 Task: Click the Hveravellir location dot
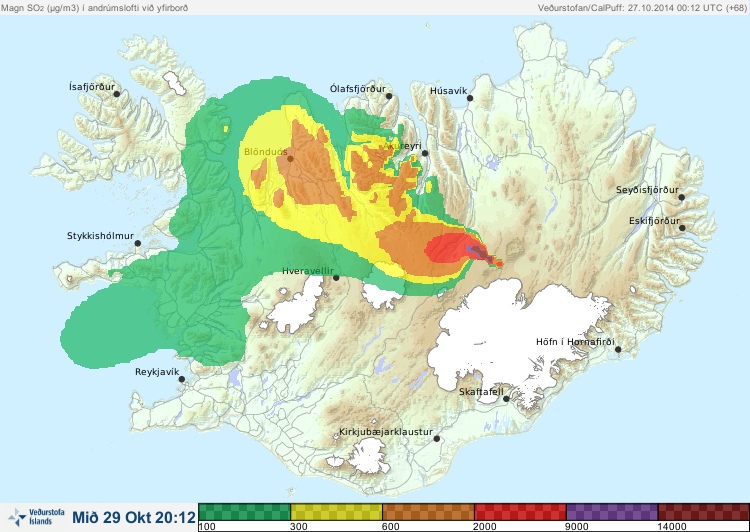(x=336, y=278)
